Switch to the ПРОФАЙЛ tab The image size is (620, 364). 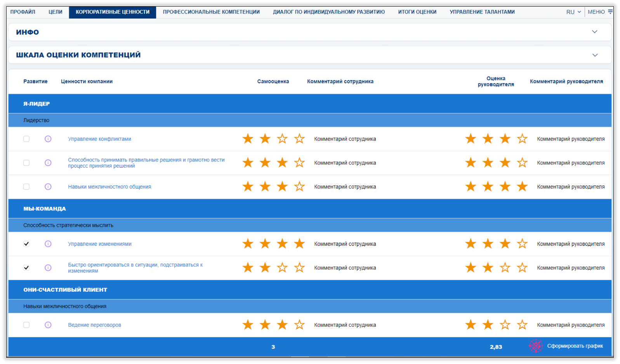(x=23, y=12)
